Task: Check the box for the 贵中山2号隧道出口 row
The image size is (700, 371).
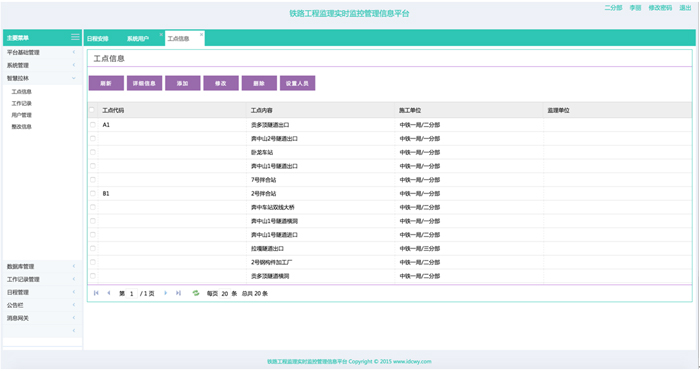Action: coord(93,138)
